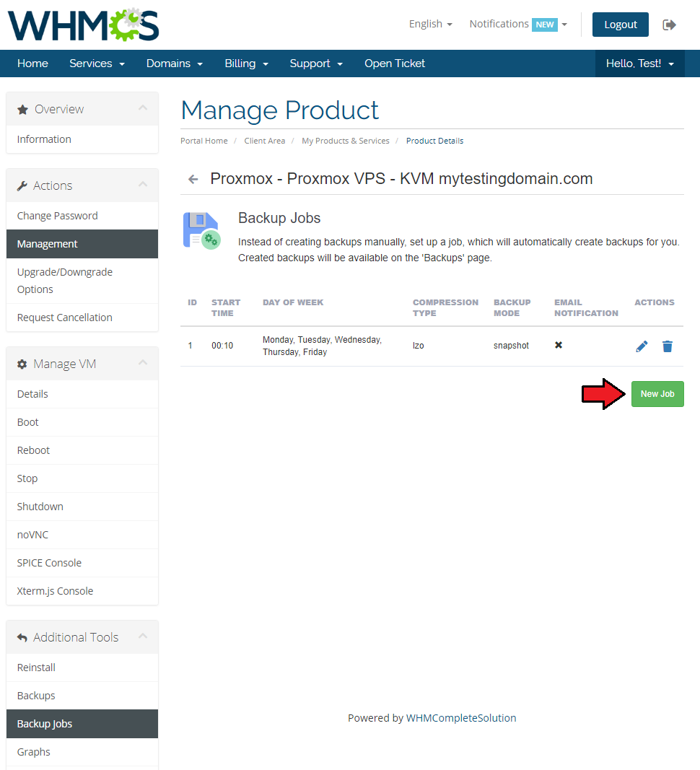Collapse the Overview panel chevron
This screenshot has width=700, height=770.
pos(143,108)
